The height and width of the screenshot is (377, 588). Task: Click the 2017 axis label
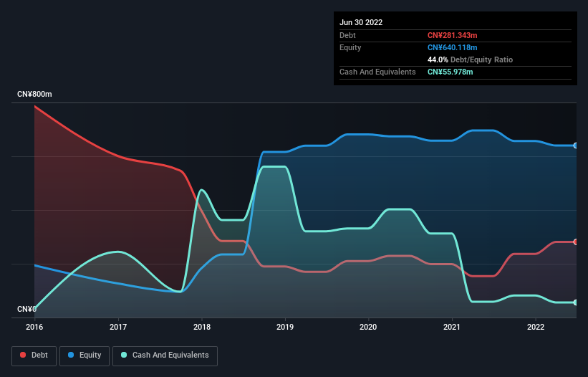(118, 327)
